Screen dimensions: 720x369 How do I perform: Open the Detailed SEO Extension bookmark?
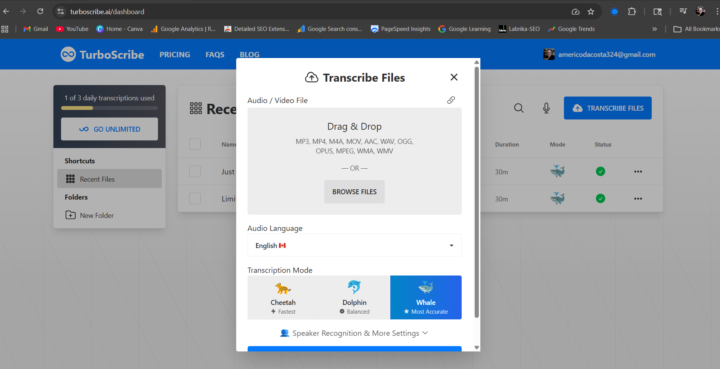pyautogui.click(x=256, y=28)
